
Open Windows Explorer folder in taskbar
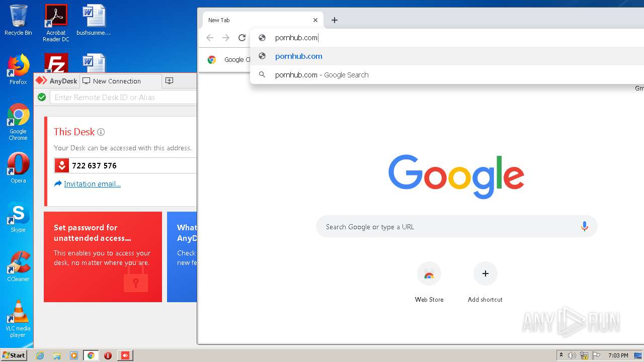click(x=57, y=355)
